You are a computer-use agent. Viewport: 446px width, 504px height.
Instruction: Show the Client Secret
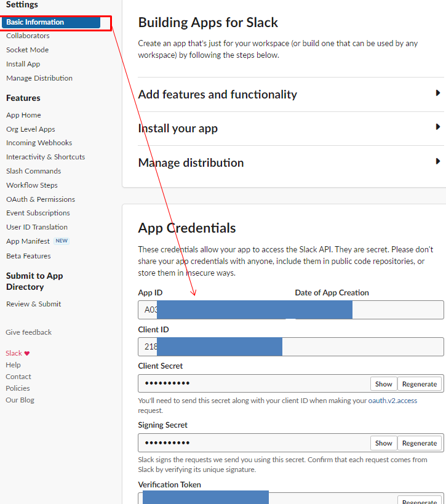click(384, 384)
